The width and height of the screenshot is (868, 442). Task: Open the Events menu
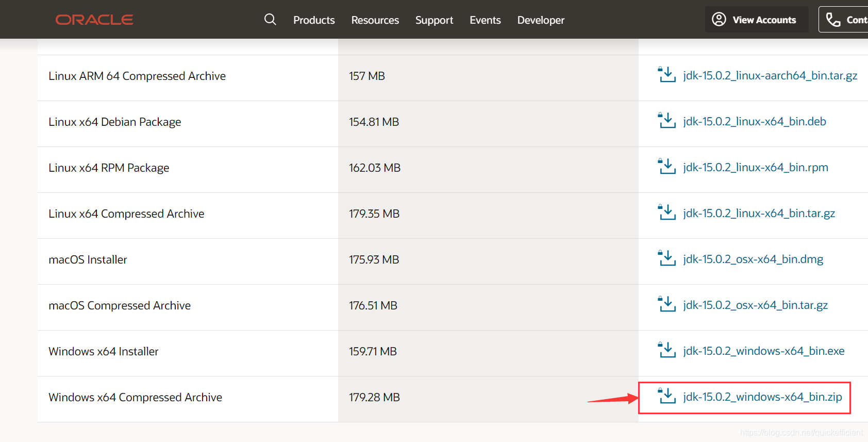click(485, 20)
